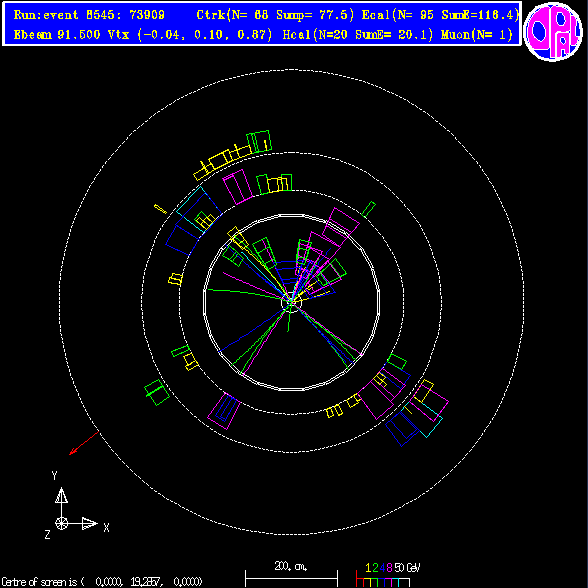Screen dimensions: 588x588
Task: Click the Z axis circle symbol
Action: (62, 523)
